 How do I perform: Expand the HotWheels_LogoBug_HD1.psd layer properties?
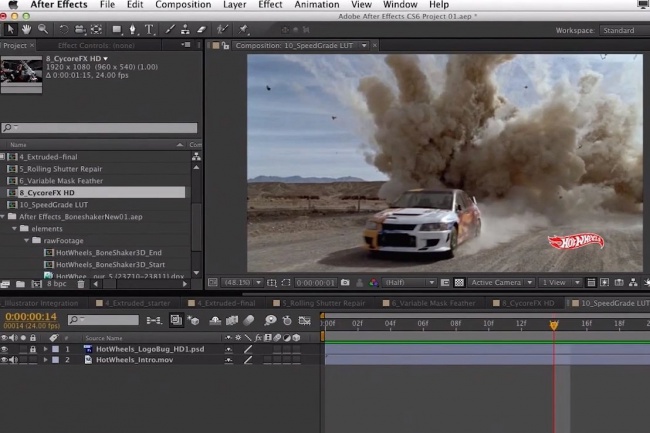(45, 349)
